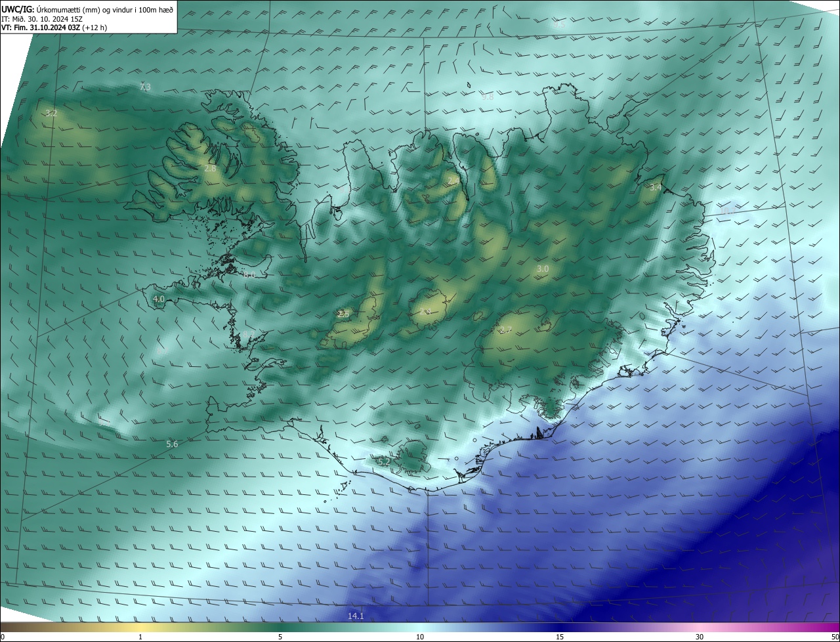The image size is (840, 642).
Task: Click the "30" tick on the color scale
Action: pyautogui.click(x=700, y=637)
